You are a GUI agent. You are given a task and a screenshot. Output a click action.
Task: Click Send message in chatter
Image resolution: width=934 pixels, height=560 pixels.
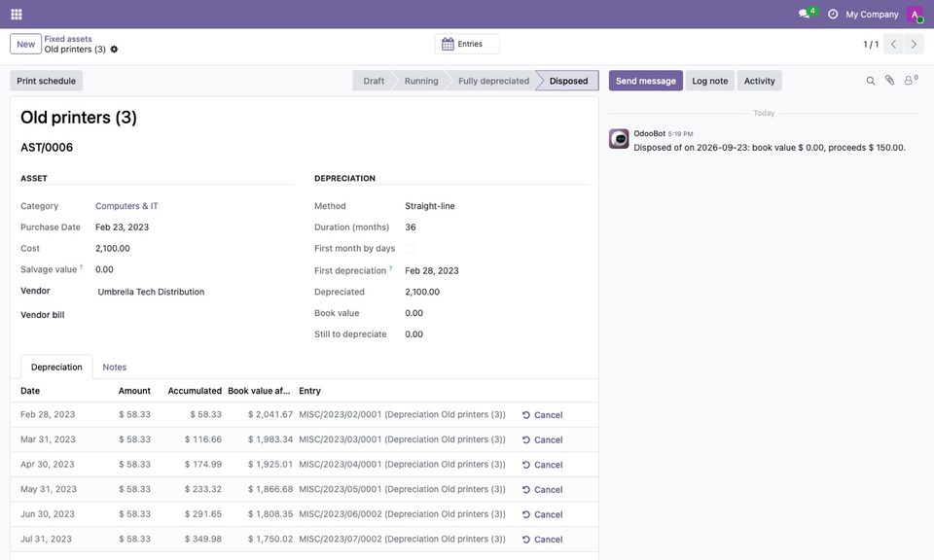pos(646,81)
